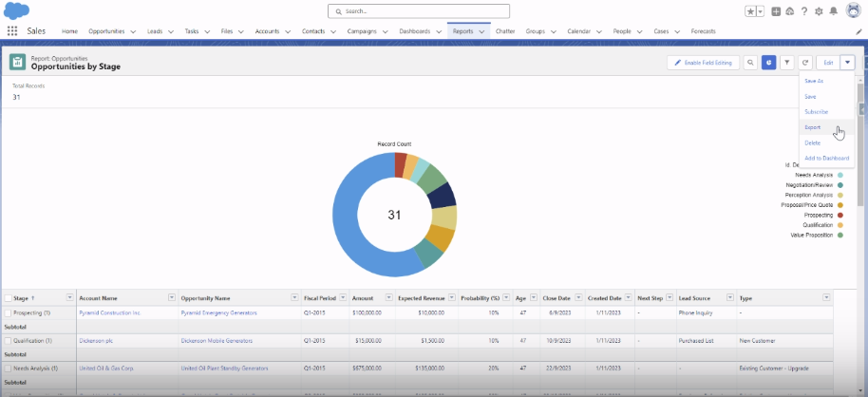Open the Salesforce Help question mark icon

(x=804, y=11)
